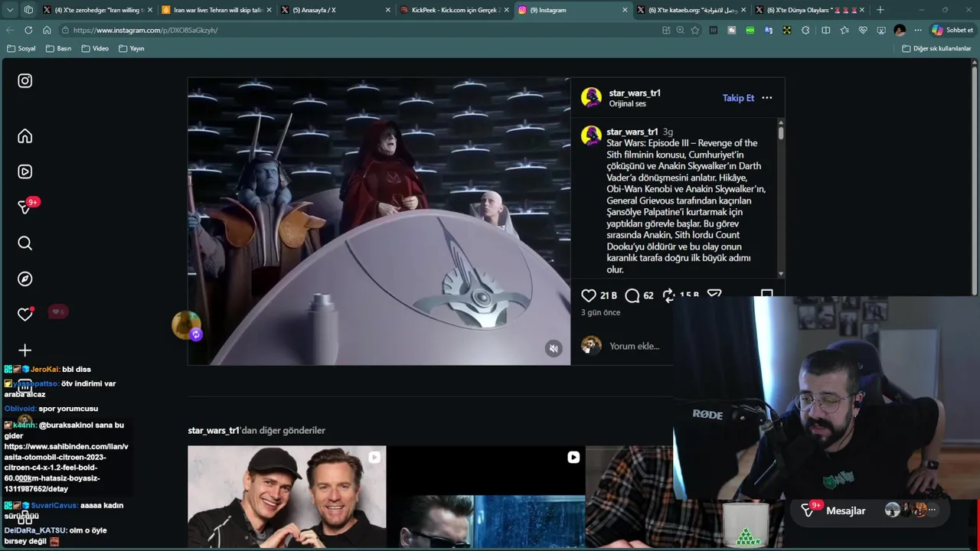This screenshot has height=551, width=980.
Task: Close the Anasayfa / X tab
Action: pyautogui.click(x=387, y=10)
